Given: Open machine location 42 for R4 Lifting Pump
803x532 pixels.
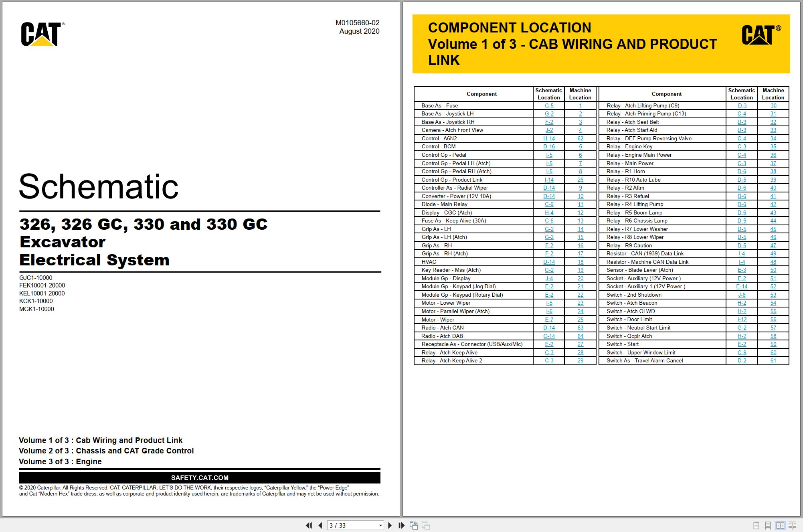Looking at the screenshot, I should coord(773,204).
